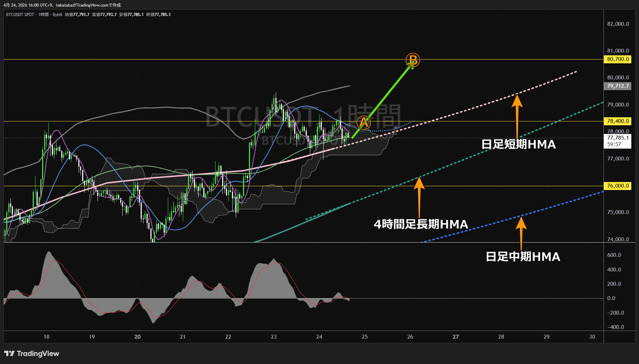639x364 pixels.
Task: Select the 日足短期HMA text annotation
Action: (x=519, y=144)
